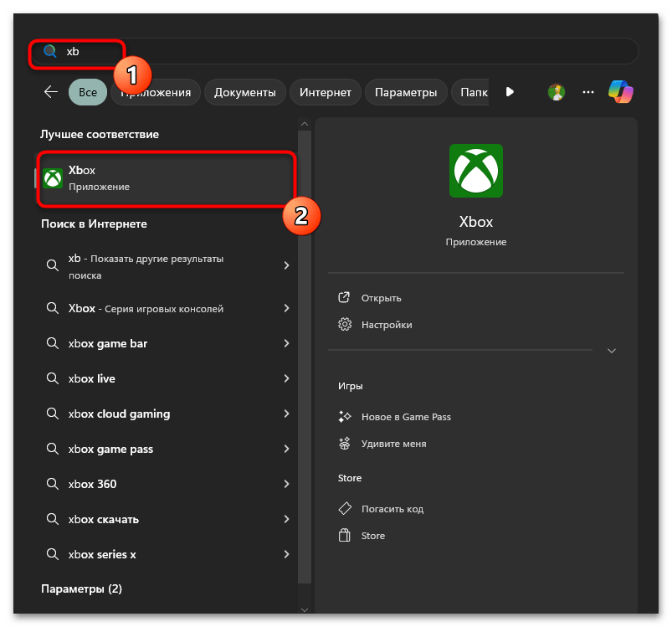Image resolution: width=672 pixels, height=627 pixels.
Task: Expand the 'xbox game bar' chevron
Action: pyautogui.click(x=287, y=343)
